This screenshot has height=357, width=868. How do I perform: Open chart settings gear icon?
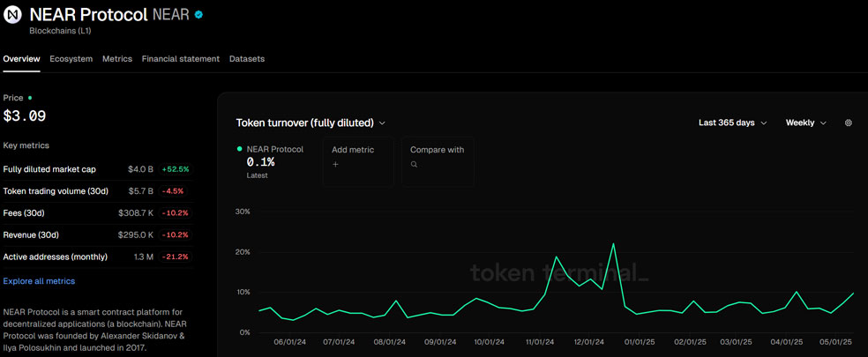(x=848, y=123)
